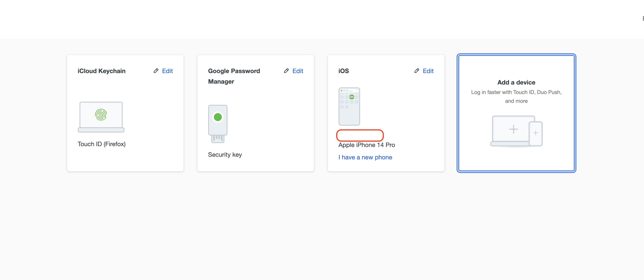Open the "I have a new phone" link
Viewport: 644px width, 280px height.
point(365,157)
